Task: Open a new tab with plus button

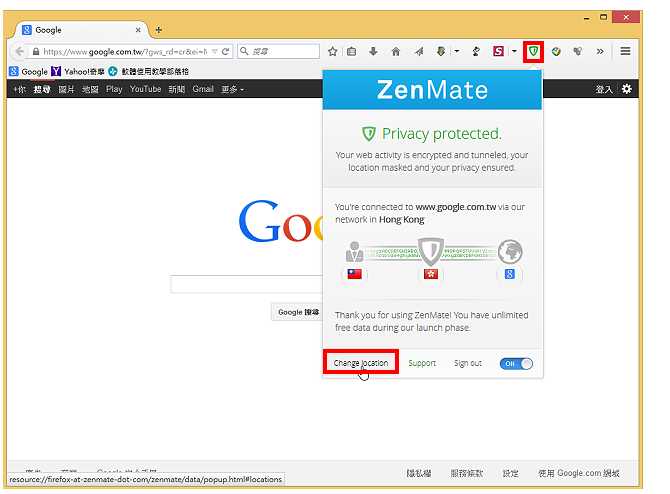Action: [x=159, y=30]
